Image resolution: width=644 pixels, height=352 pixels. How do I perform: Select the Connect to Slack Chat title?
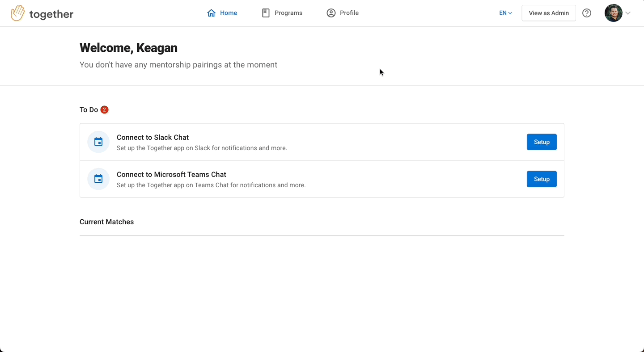[153, 137]
